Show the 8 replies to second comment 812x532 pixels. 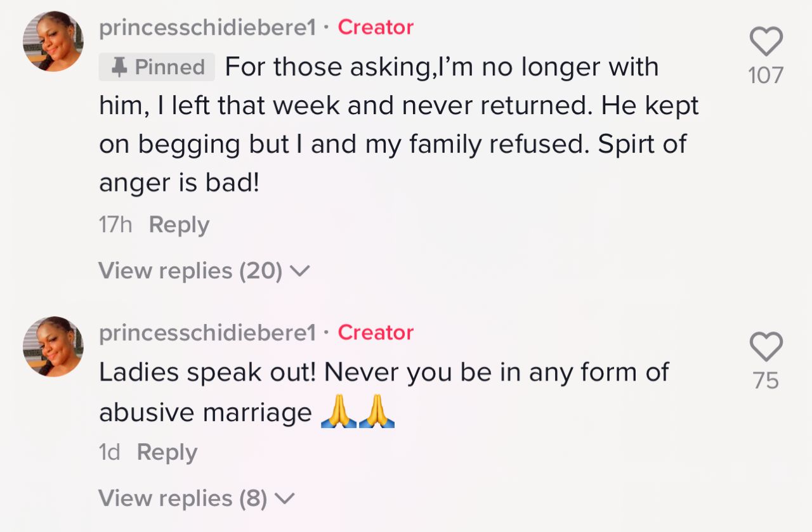[x=197, y=498]
